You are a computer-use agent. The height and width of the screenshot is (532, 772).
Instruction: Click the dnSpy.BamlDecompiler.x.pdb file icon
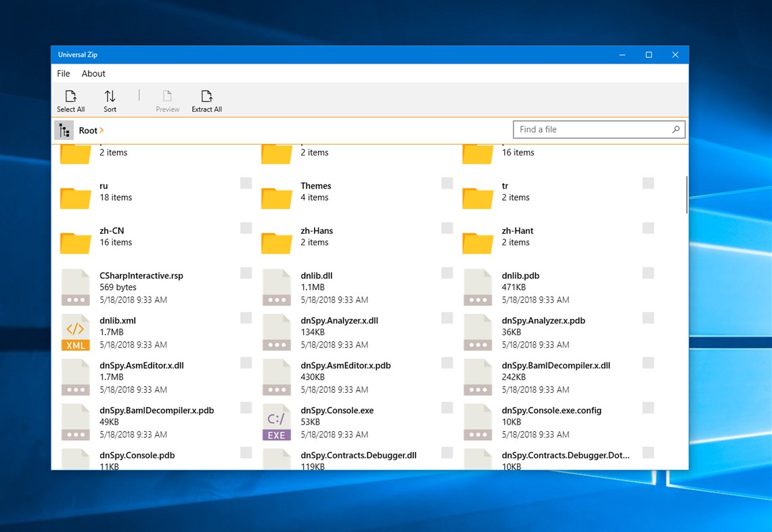(75, 422)
